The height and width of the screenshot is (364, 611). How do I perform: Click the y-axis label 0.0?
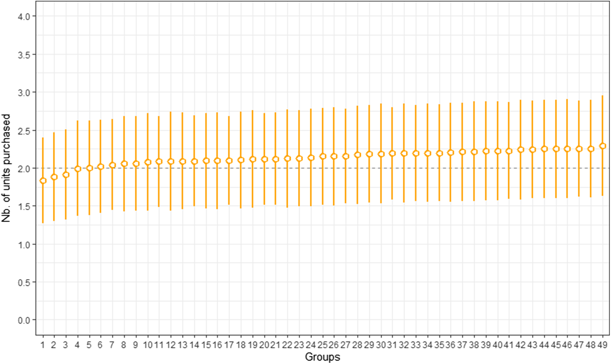coord(23,321)
